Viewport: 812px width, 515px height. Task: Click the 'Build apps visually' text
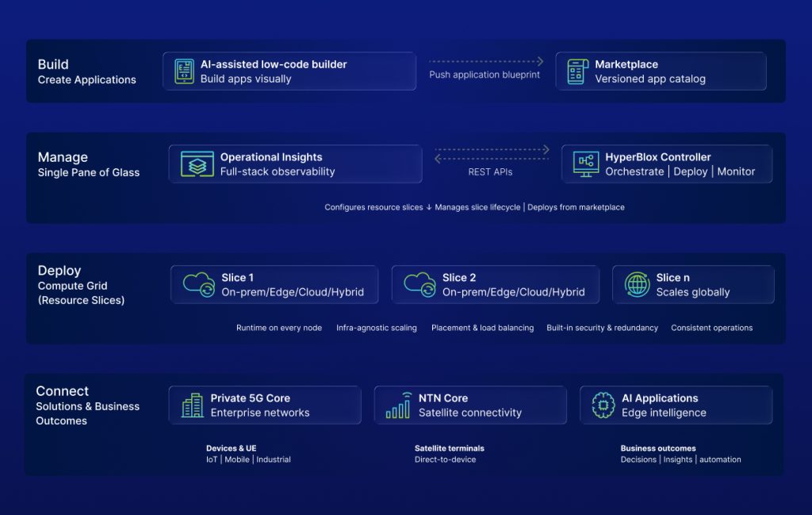[x=246, y=79]
